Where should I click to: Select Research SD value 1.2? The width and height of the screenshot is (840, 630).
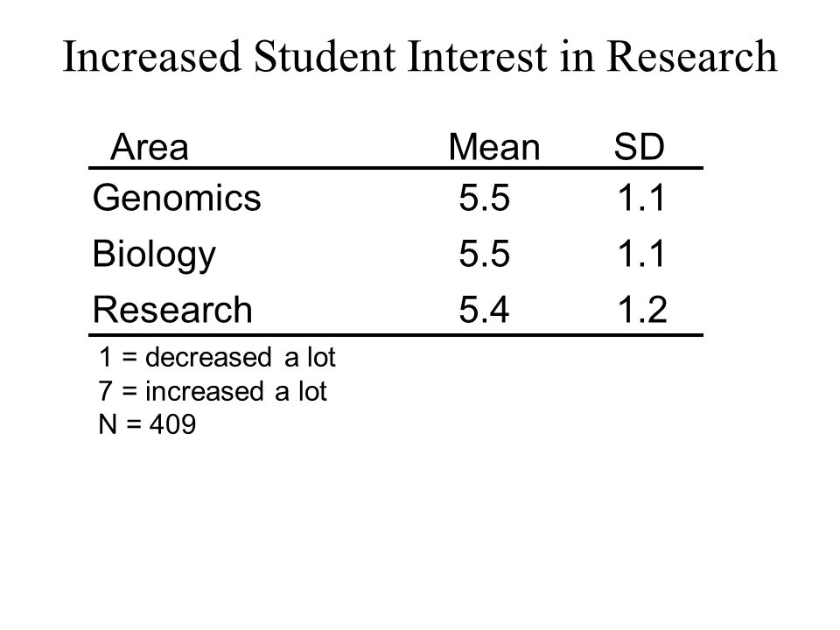(x=642, y=310)
